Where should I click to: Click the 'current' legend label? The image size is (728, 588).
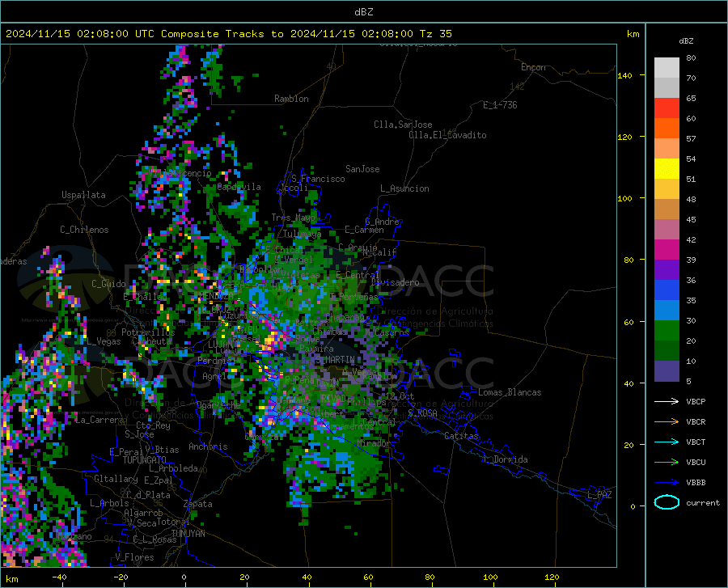703,502
